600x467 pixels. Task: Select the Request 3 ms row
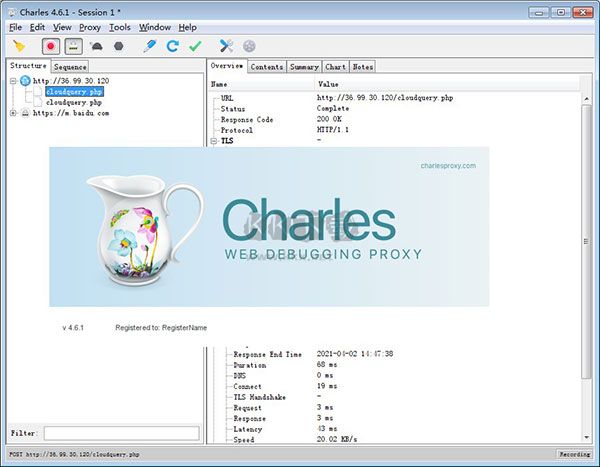[394, 408]
